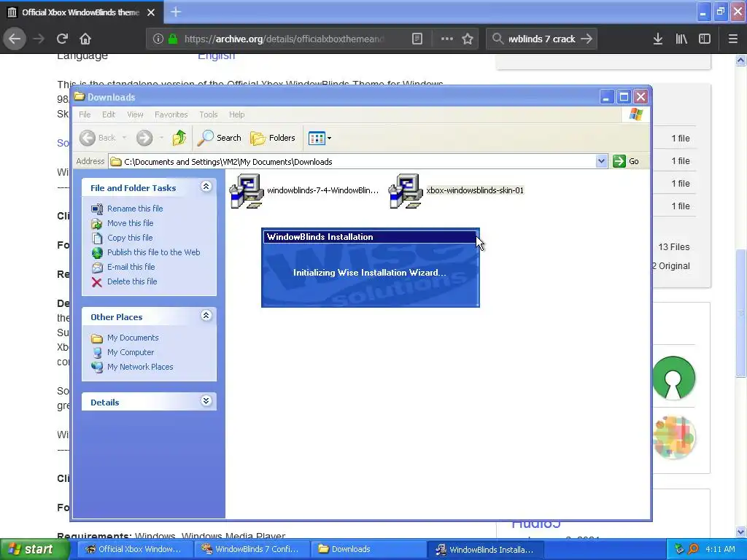Click E-mail this file
The width and height of the screenshot is (747, 560).
tap(131, 267)
